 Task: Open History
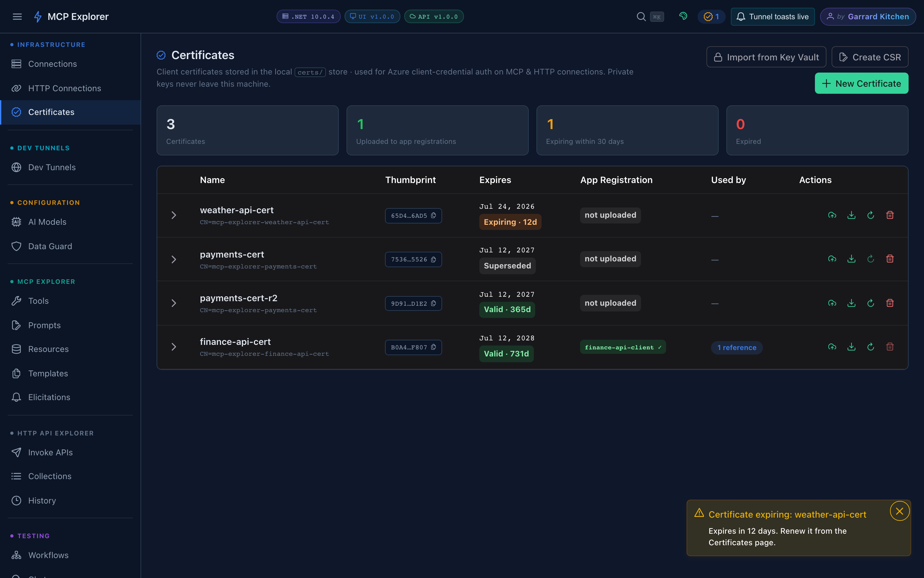pos(71,500)
